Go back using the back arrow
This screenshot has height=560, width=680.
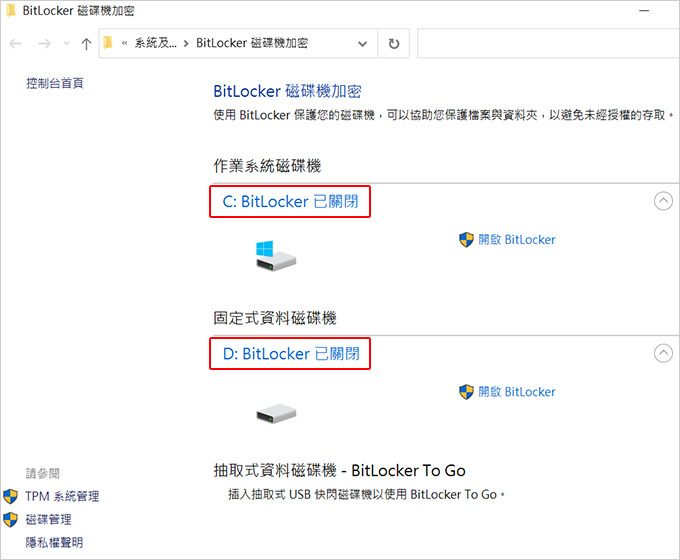[x=16, y=43]
